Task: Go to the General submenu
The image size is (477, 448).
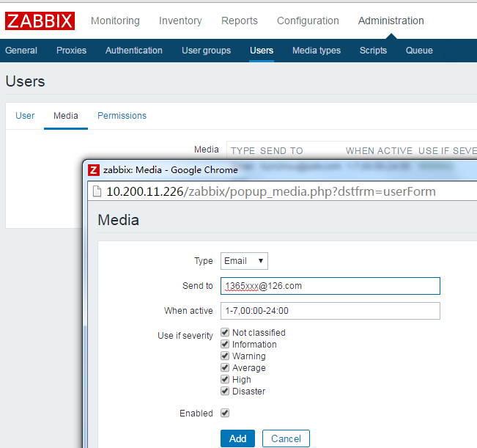Action: pos(21,50)
